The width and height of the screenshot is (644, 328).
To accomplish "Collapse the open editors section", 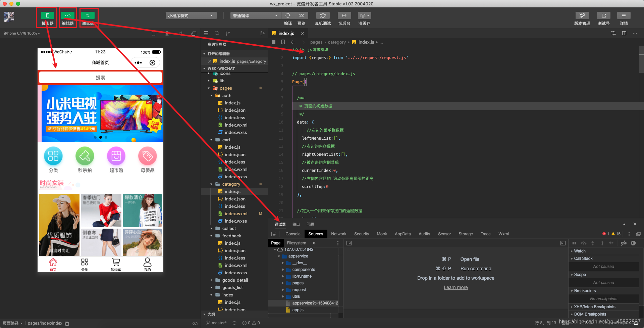I will pyautogui.click(x=204, y=54).
